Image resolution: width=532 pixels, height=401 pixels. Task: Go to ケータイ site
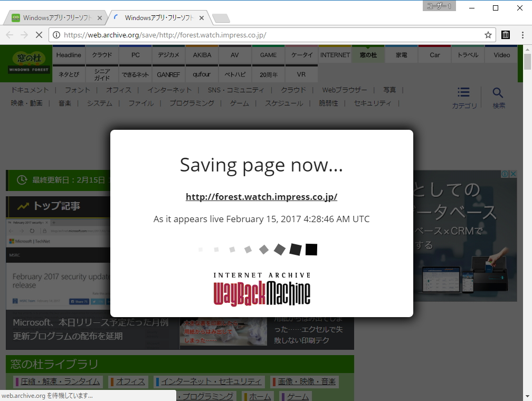click(302, 55)
